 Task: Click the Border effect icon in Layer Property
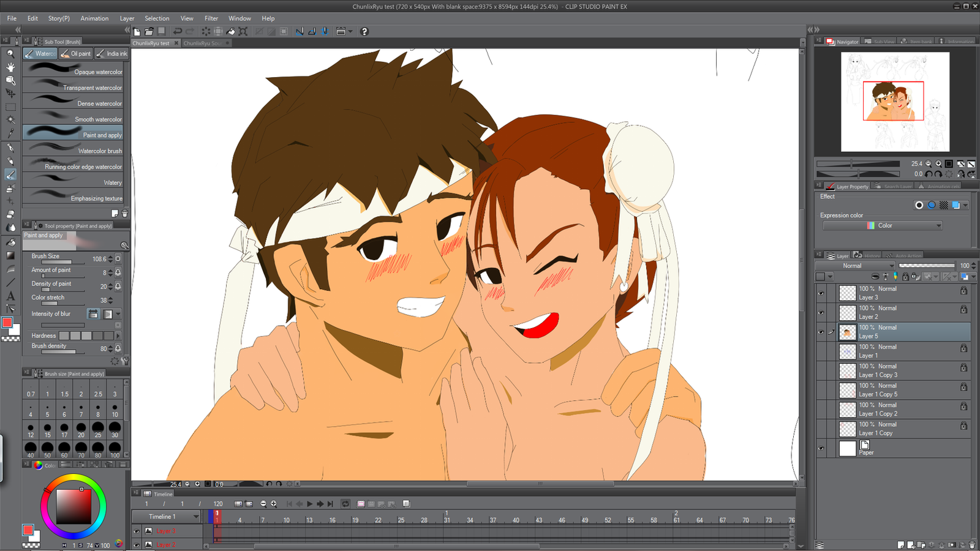919,205
